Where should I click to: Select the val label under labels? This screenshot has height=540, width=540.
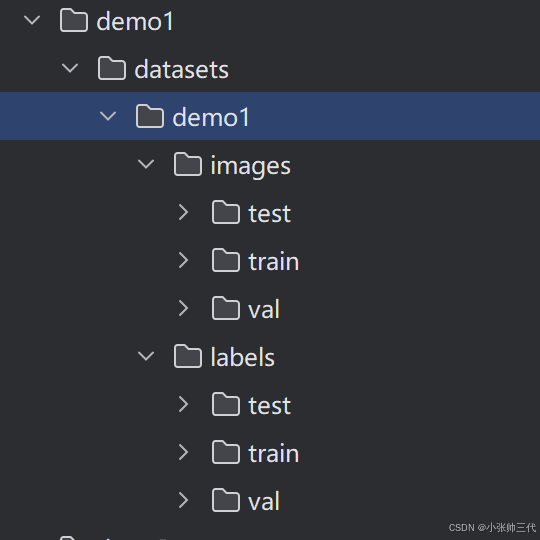pos(264,501)
